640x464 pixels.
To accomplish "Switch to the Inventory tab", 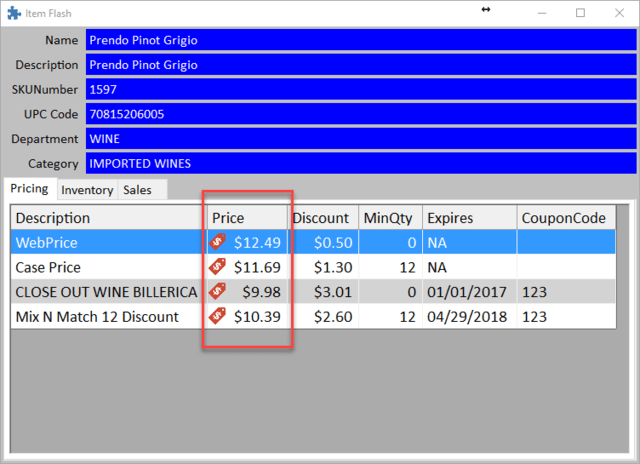I will click(87, 190).
